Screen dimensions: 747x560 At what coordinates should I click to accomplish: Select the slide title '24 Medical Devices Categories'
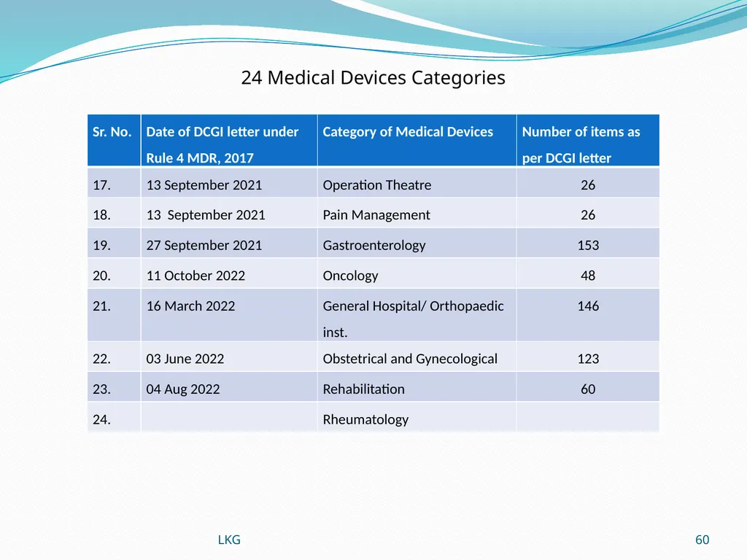pos(373,77)
